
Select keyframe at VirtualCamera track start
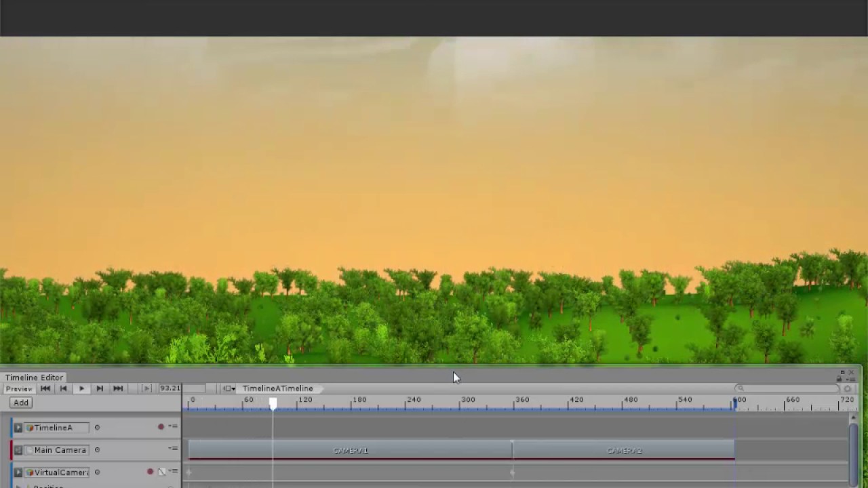pos(189,472)
